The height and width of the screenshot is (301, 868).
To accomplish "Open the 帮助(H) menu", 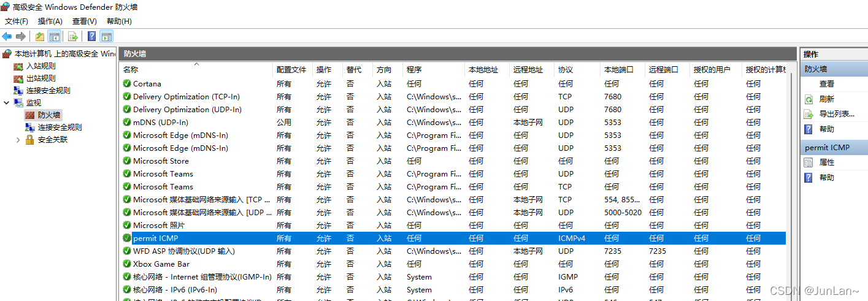I will pos(119,21).
